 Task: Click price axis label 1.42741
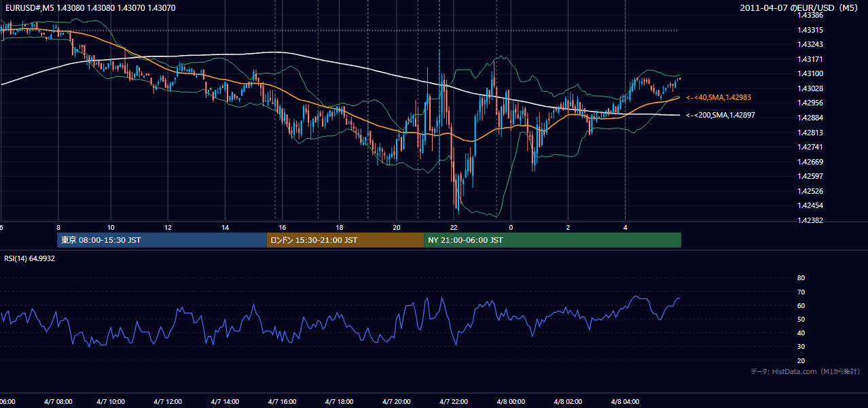click(x=810, y=147)
